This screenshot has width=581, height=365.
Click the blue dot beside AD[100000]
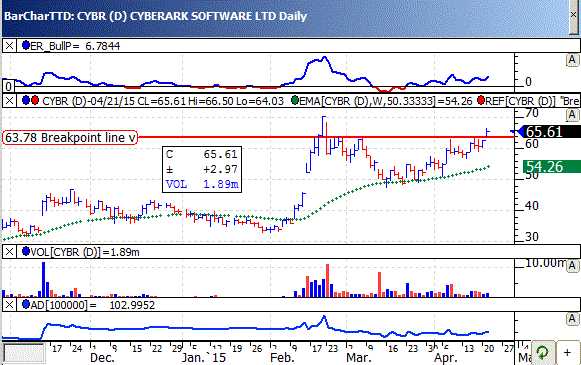point(26,304)
